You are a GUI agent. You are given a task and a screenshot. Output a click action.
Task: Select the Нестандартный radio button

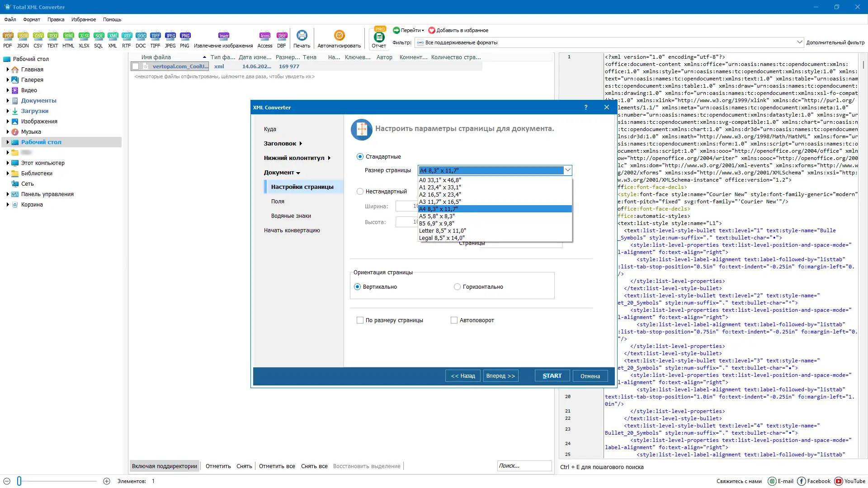pyautogui.click(x=360, y=192)
